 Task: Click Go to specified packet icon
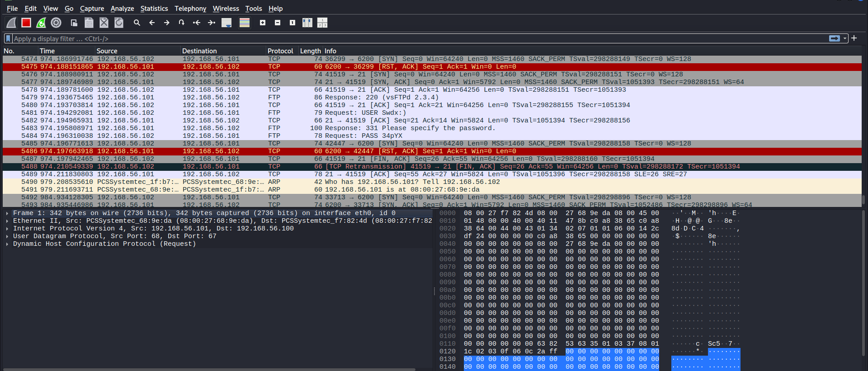coord(182,23)
